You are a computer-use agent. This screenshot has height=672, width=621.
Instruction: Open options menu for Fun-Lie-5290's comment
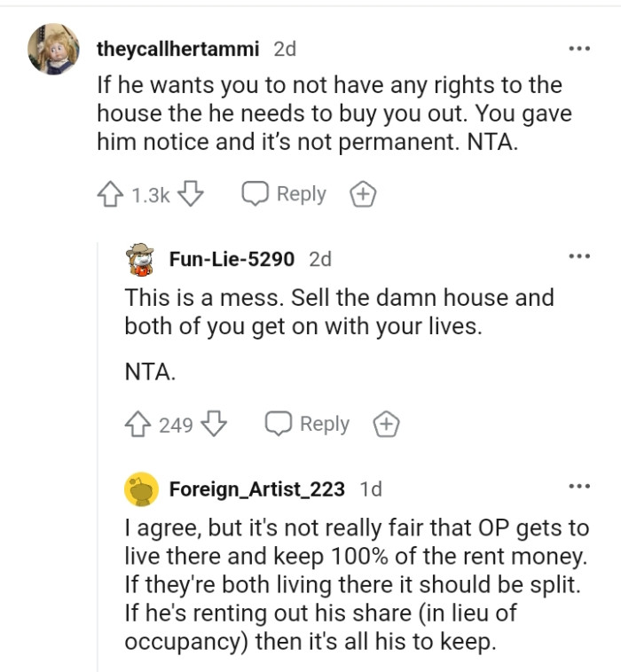(579, 257)
